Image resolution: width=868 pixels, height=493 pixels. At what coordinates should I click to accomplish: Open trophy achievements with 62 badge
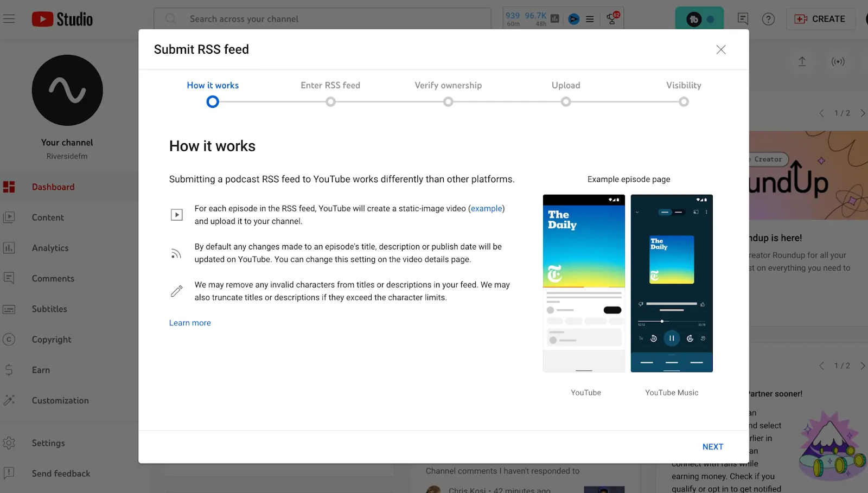click(612, 18)
